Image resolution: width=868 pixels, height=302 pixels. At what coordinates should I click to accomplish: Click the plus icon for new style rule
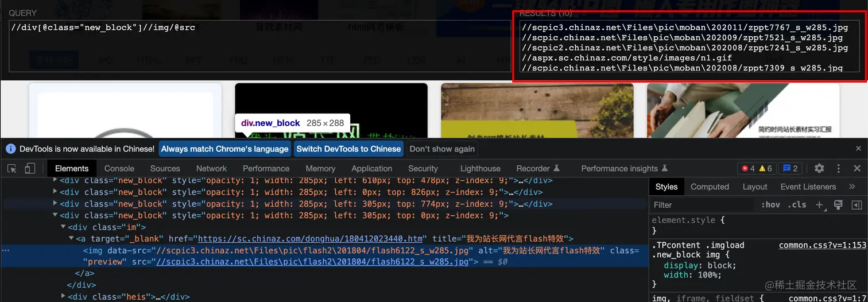tap(820, 205)
